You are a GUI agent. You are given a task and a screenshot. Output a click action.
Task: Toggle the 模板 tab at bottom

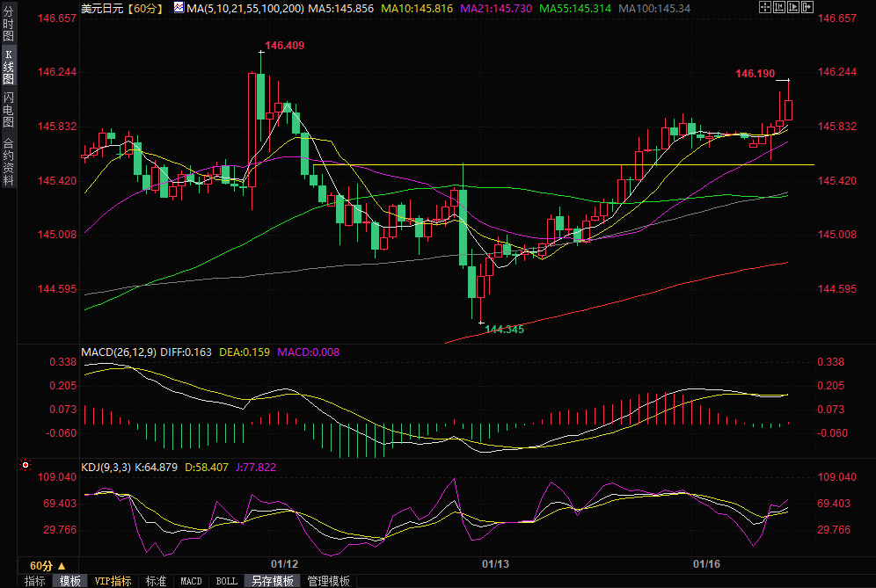(x=69, y=581)
